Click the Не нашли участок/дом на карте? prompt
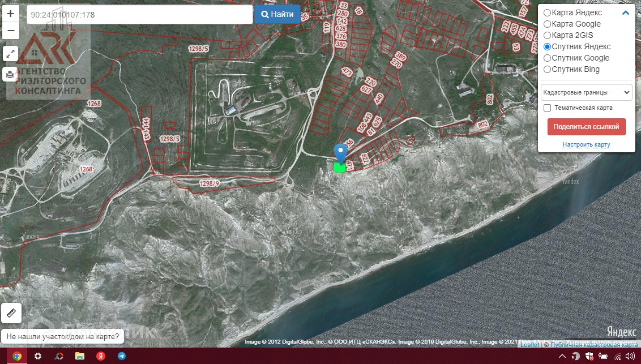Image resolution: width=641 pixels, height=364 pixels. [62, 337]
